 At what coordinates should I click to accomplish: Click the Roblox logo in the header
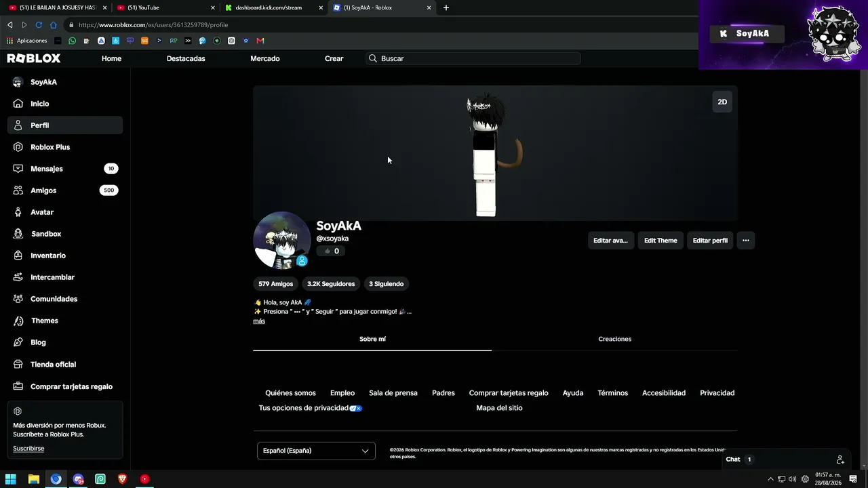tap(34, 58)
